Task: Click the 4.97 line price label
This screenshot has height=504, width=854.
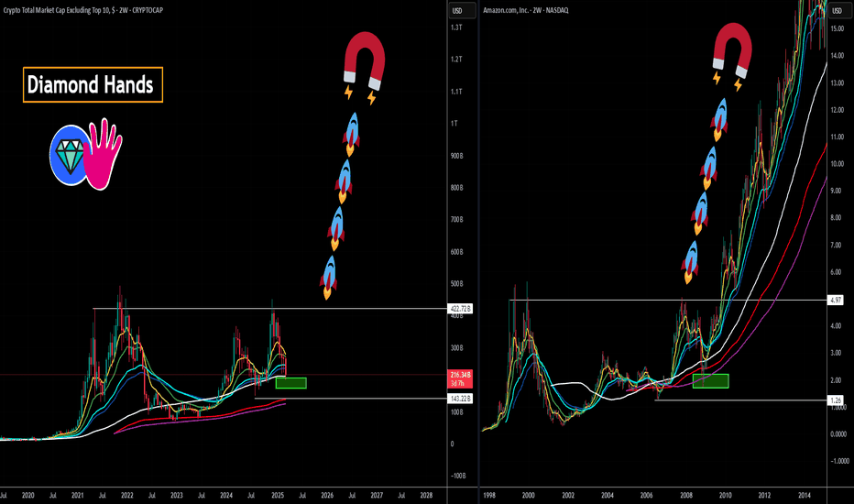Action: coord(836,300)
